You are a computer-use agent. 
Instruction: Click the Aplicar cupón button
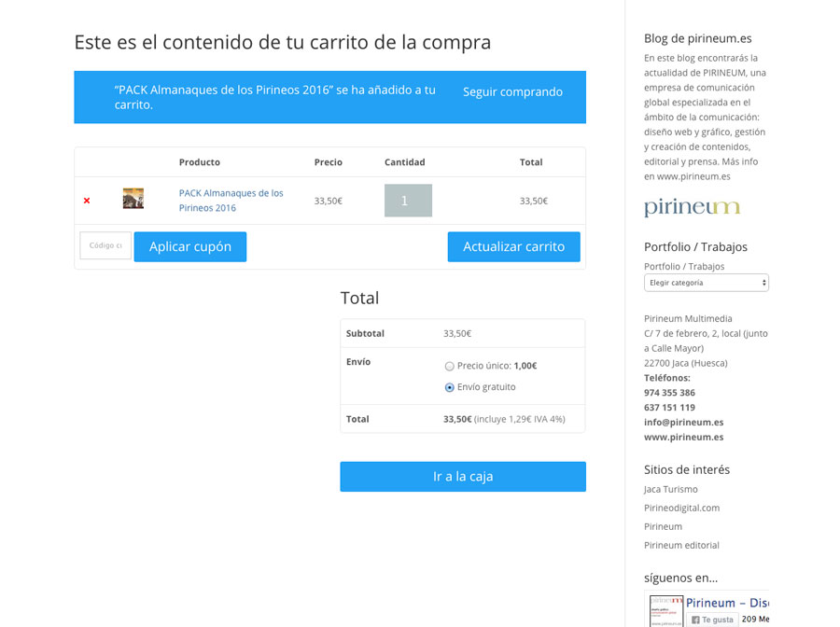pos(190,247)
